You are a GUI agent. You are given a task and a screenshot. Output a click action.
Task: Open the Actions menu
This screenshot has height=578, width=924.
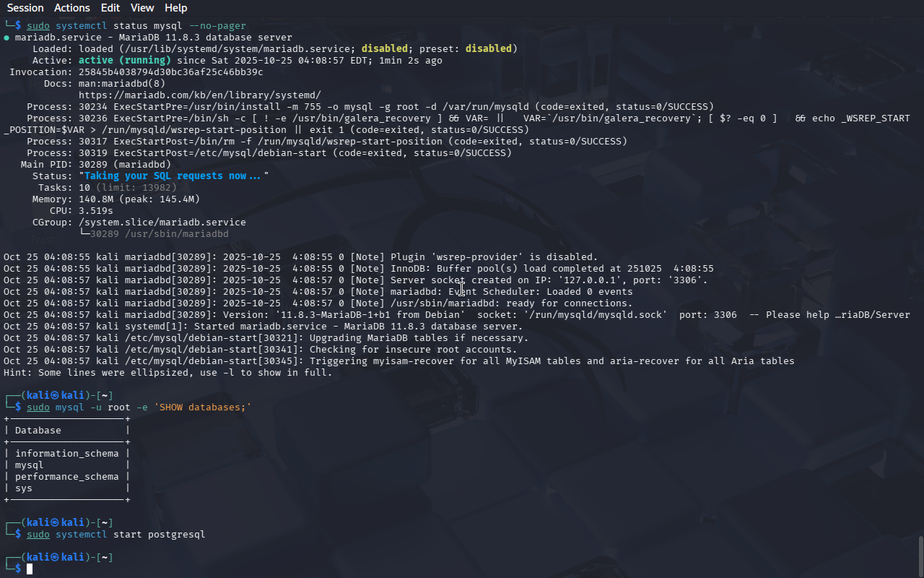[72, 8]
